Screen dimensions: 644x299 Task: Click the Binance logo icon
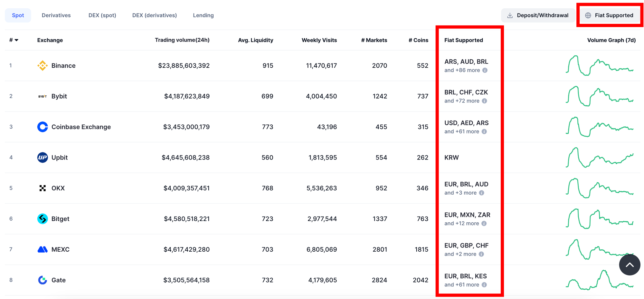(43, 66)
